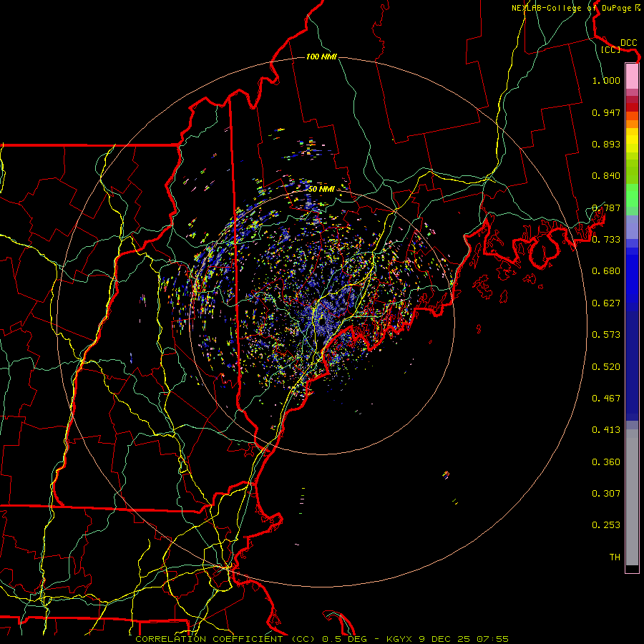Viewport: 644px width, 644px height.
Task: Click the 100 NMI range ring label
Action: pos(321,57)
